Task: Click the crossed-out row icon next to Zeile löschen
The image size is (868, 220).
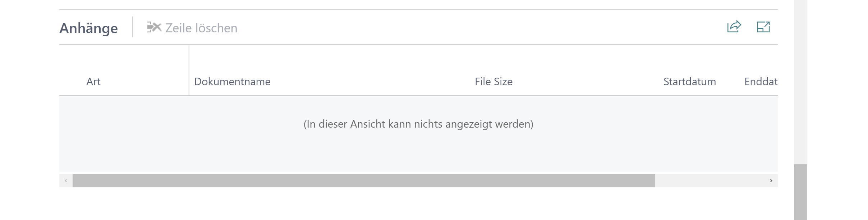Action: click(154, 27)
